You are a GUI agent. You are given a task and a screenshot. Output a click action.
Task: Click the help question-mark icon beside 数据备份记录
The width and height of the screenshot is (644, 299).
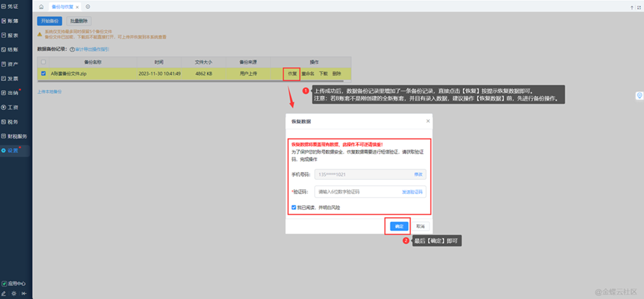(x=72, y=49)
